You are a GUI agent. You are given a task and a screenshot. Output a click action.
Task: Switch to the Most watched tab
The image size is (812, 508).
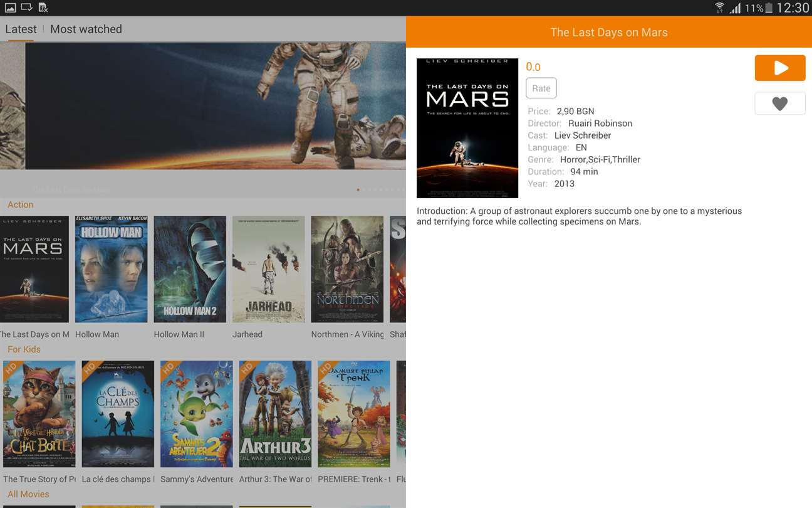click(x=86, y=29)
